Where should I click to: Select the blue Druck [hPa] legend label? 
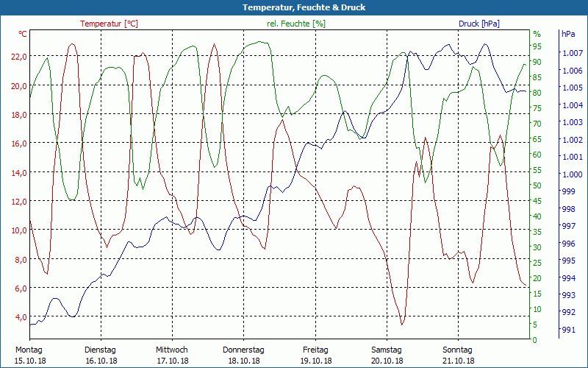(x=478, y=24)
